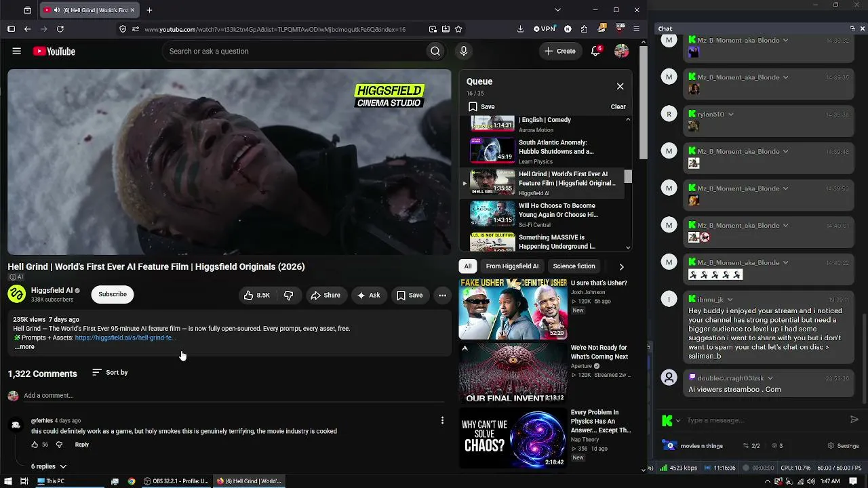Open options for the @ferhles comment

tap(442, 421)
